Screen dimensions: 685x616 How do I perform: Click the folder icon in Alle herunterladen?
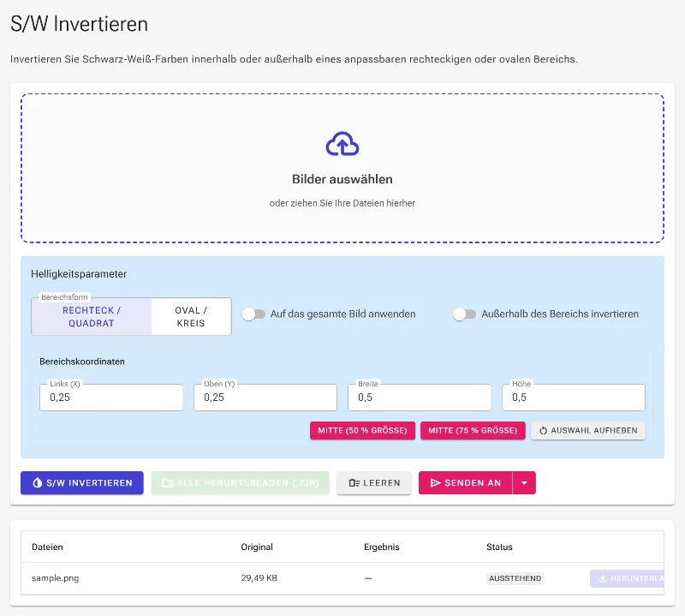pos(168,482)
